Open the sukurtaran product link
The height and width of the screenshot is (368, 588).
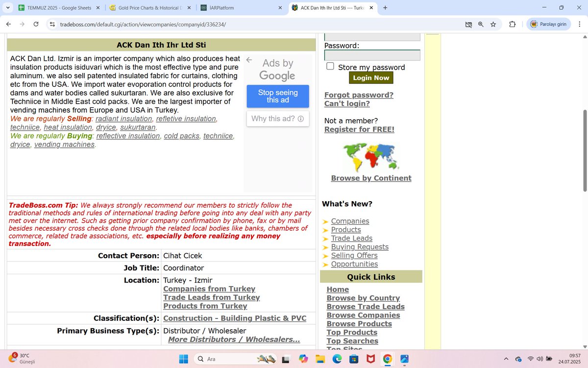click(x=138, y=128)
